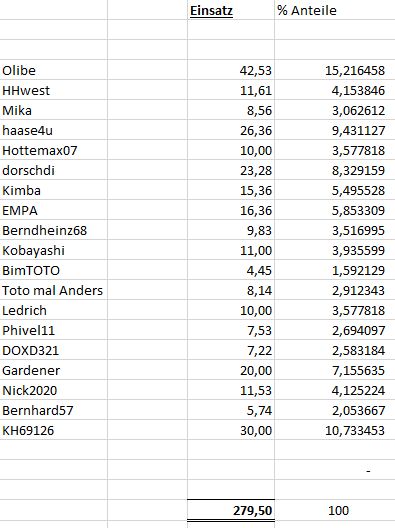The height and width of the screenshot is (528, 395).
Task: Click percentage cell 2,694097 for Phivel11
Action: [335, 330]
